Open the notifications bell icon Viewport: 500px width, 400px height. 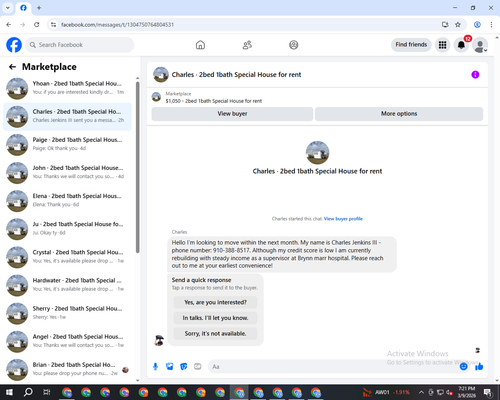[x=461, y=45]
